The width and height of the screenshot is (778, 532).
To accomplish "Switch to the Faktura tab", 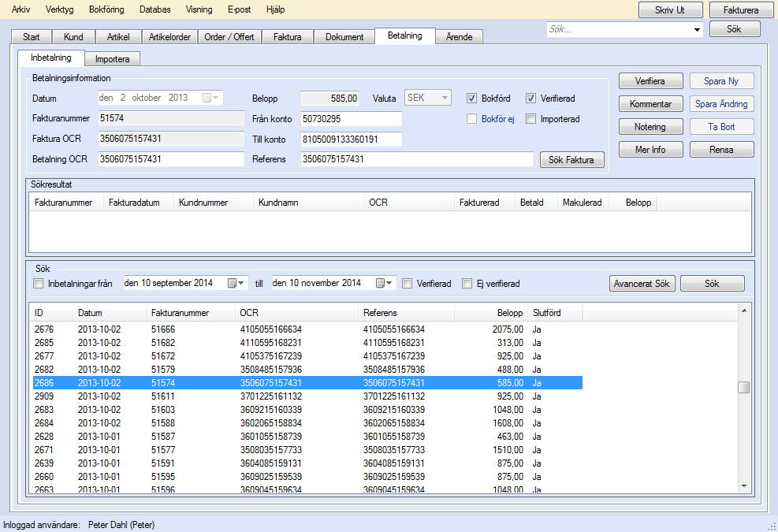I will click(287, 37).
